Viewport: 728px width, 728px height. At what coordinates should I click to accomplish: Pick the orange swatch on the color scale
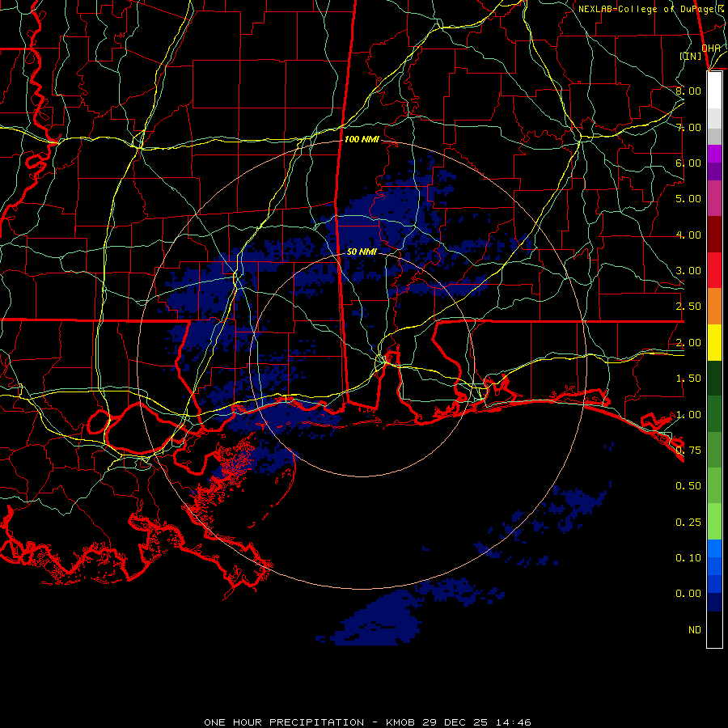click(x=714, y=307)
